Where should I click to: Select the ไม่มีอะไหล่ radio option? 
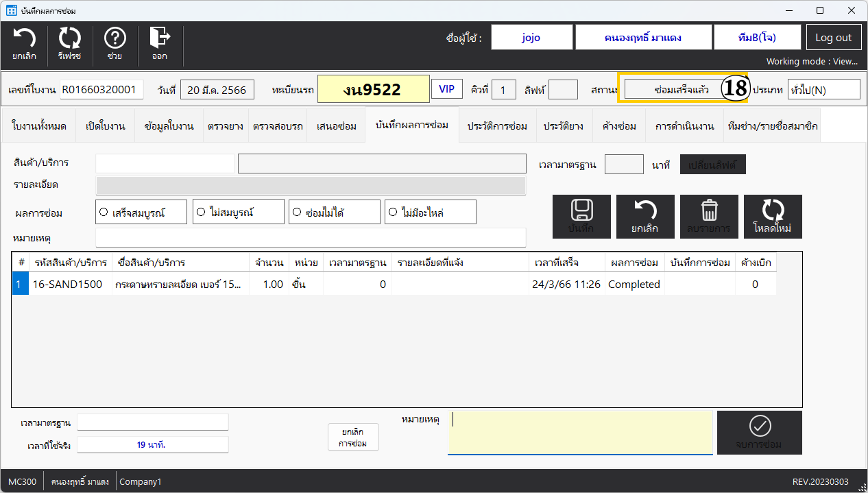[392, 213]
